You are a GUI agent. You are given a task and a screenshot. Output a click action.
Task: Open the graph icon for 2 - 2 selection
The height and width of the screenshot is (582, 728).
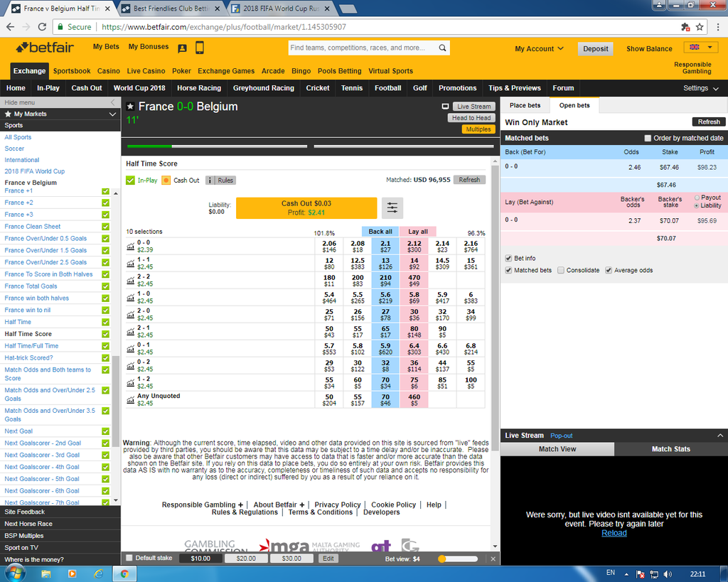coord(131,280)
